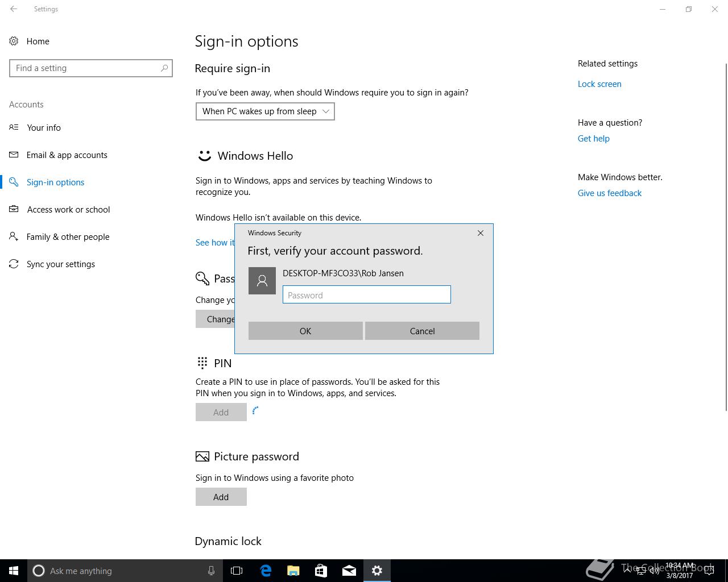The height and width of the screenshot is (582, 728).
Task: Go to Your info page
Action: tap(44, 127)
